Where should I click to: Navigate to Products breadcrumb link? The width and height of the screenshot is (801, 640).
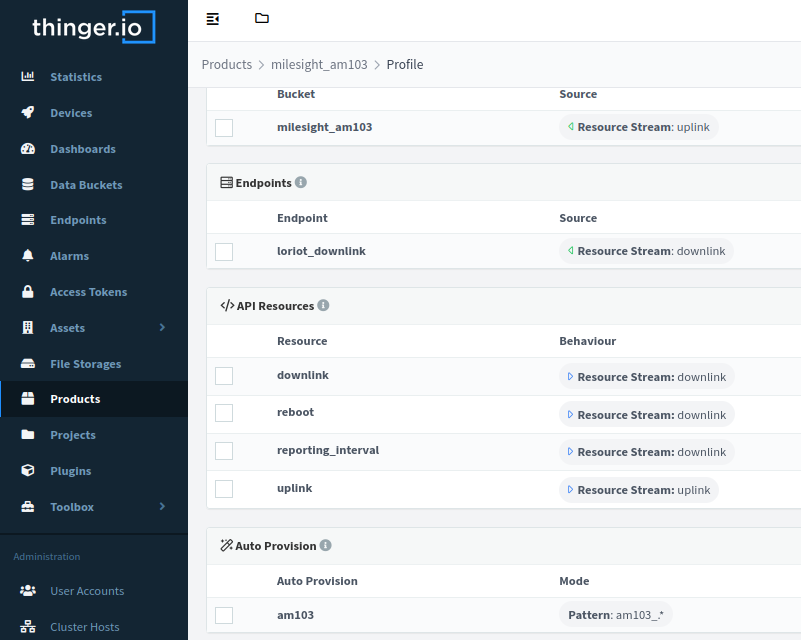227,64
